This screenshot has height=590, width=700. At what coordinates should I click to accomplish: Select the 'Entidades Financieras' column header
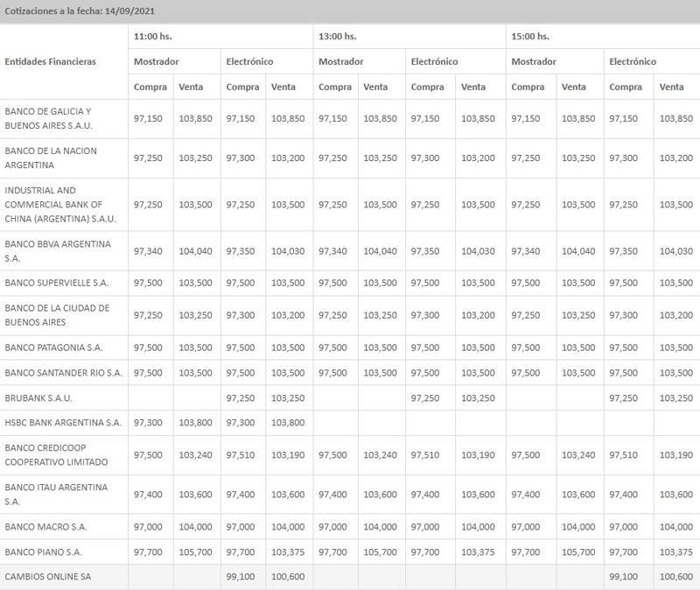click(51, 62)
